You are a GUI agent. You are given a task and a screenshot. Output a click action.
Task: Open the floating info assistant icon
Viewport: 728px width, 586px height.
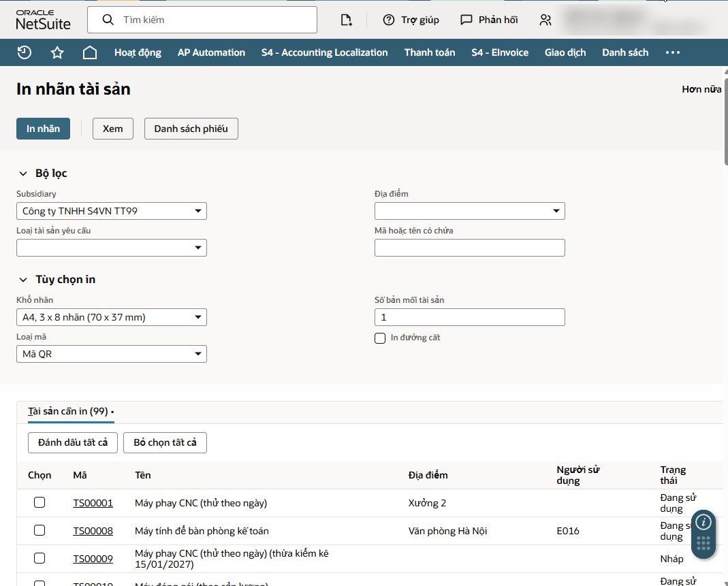[703, 522]
